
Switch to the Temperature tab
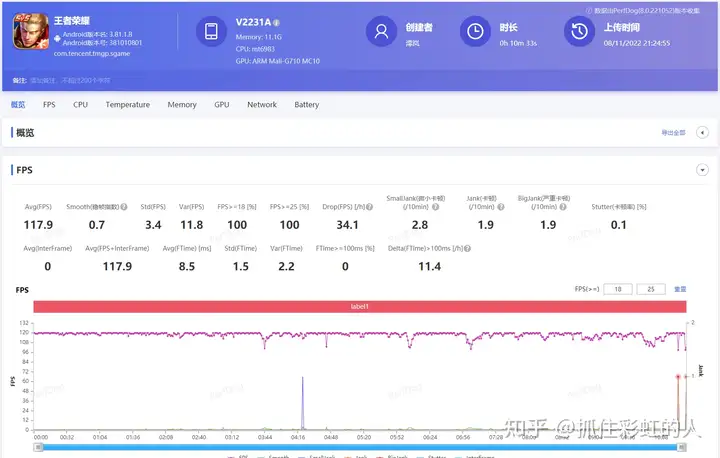click(x=128, y=105)
